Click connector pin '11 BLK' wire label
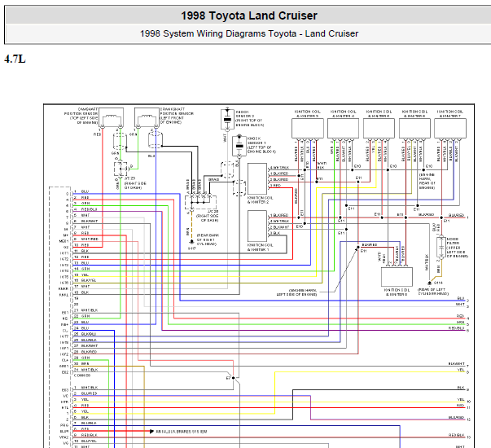This screenshot has width=491, height=448. pyautogui.click(x=81, y=251)
